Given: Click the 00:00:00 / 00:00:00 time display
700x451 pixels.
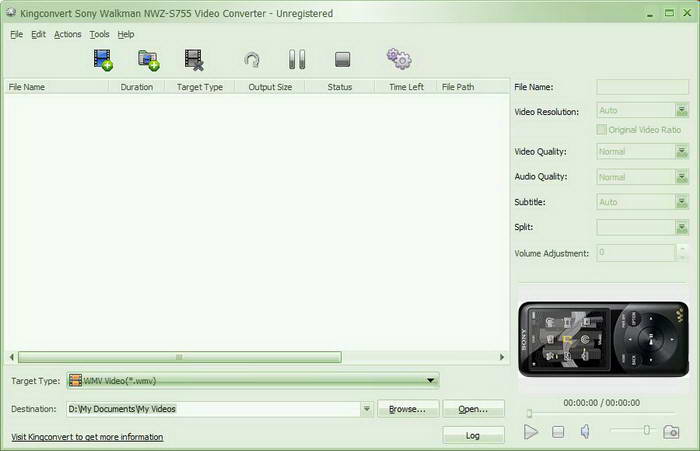Looking at the screenshot, I should [x=601, y=403].
